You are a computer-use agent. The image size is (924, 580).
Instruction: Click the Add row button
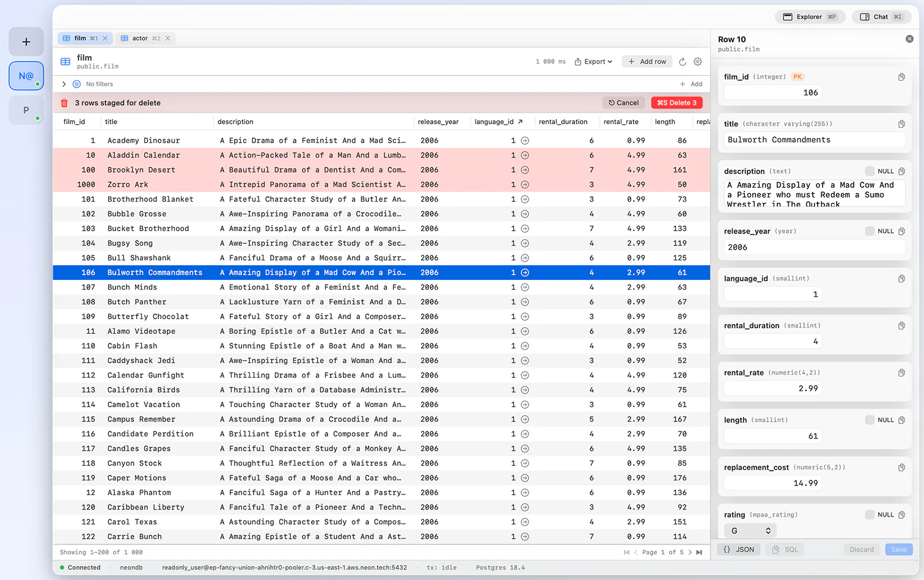647,62
